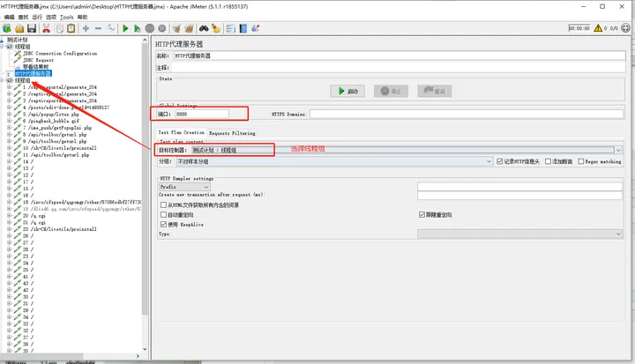Select JDBC Connection Configuration in tree
The image size is (635, 364).
tap(60, 54)
